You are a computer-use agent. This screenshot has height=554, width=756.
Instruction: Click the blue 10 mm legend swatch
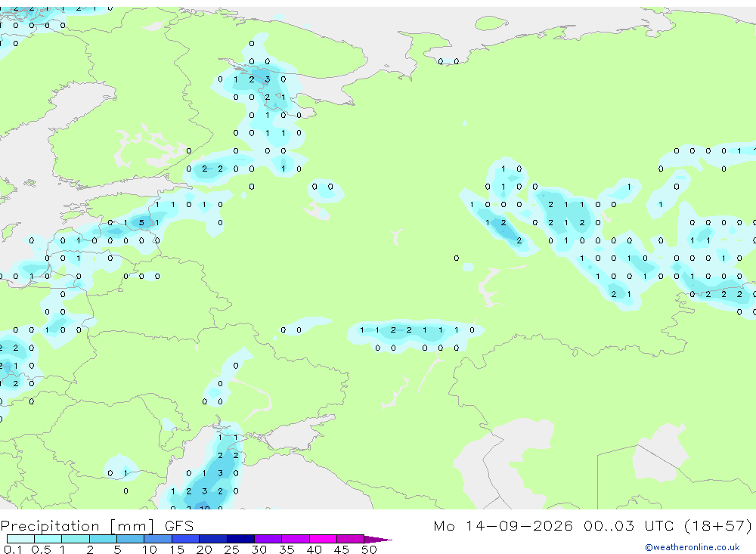(158, 539)
